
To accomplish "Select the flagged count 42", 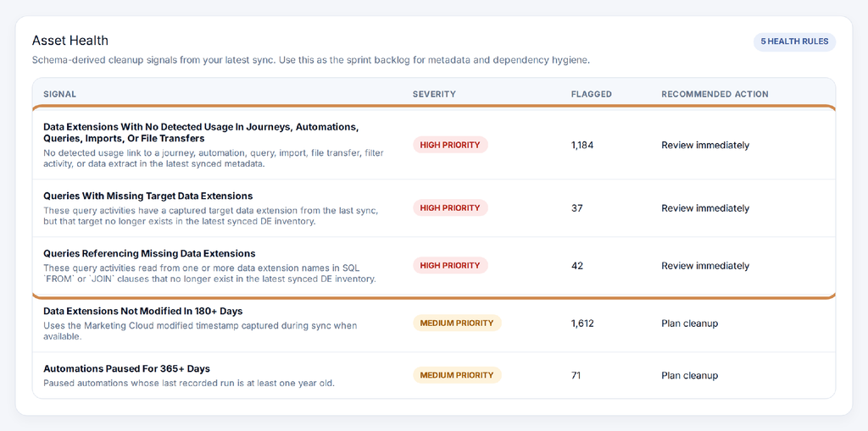I will [x=576, y=266].
